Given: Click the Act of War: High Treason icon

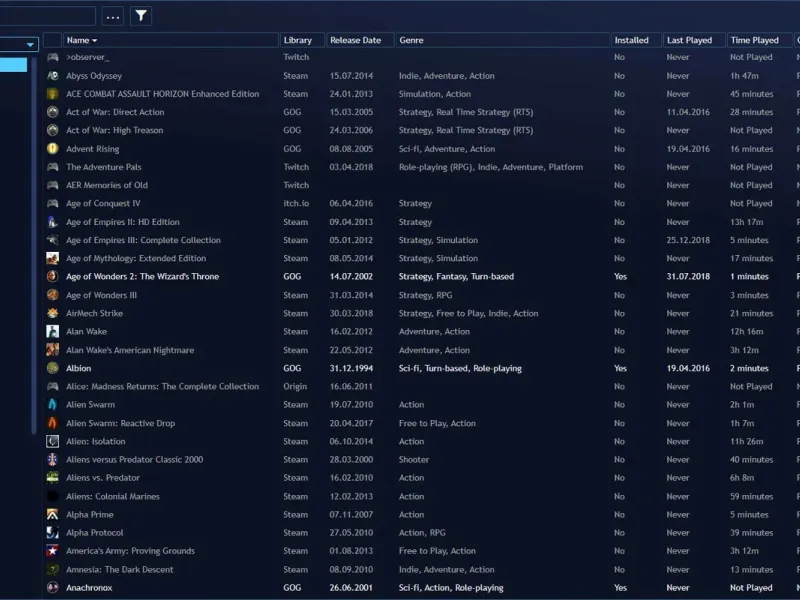Looking at the screenshot, I should (x=53, y=130).
